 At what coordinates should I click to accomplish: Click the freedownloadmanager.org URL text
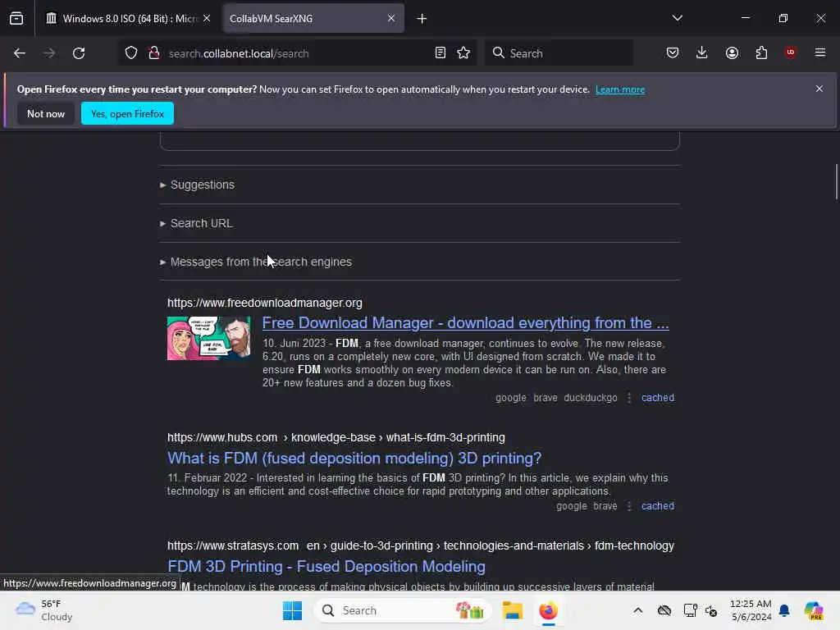click(x=265, y=304)
